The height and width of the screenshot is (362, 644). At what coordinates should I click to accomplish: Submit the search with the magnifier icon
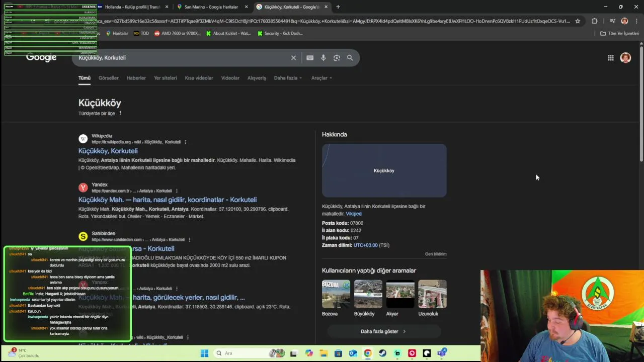coord(350,58)
